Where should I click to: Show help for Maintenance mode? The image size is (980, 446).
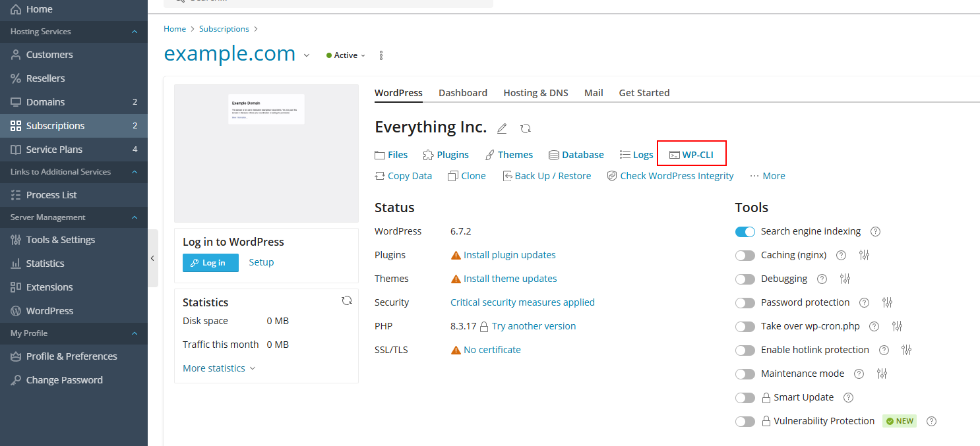point(859,374)
